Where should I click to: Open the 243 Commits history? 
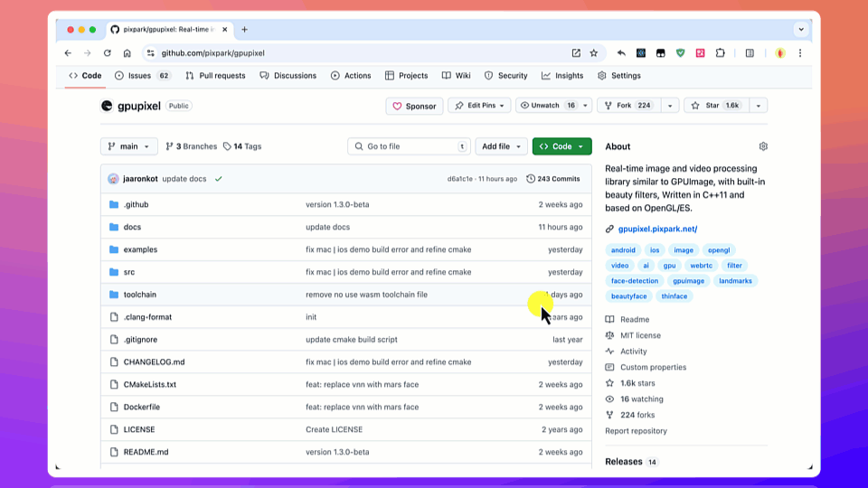tap(553, 179)
